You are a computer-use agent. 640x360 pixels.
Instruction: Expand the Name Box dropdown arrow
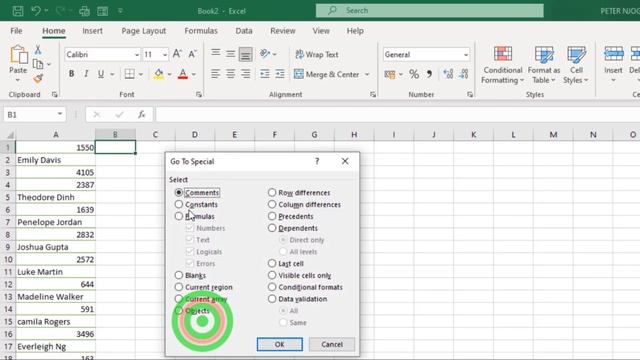pyautogui.click(x=60, y=114)
